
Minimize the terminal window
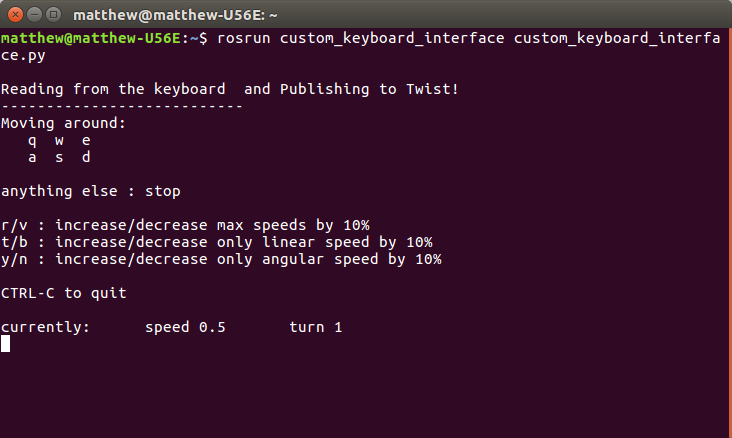click(x=35, y=15)
